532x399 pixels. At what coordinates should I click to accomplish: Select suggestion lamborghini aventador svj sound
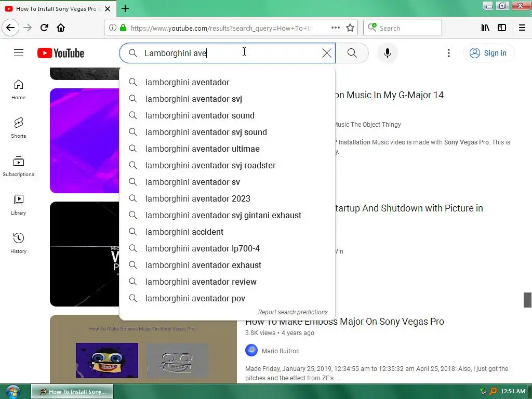point(227,132)
